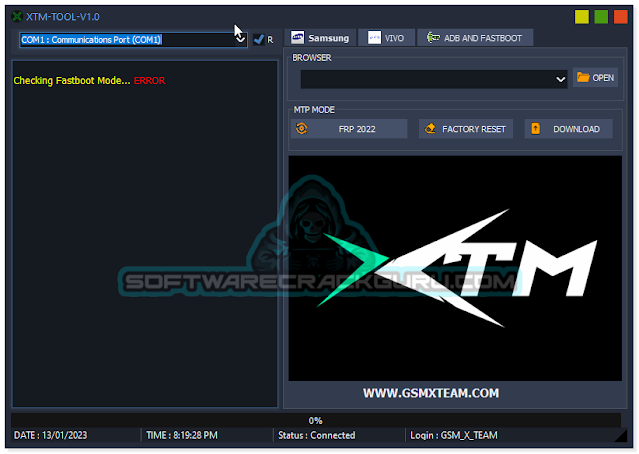Click the XTM logo banner image
The width and height of the screenshot is (639, 454).
coord(455,268)
